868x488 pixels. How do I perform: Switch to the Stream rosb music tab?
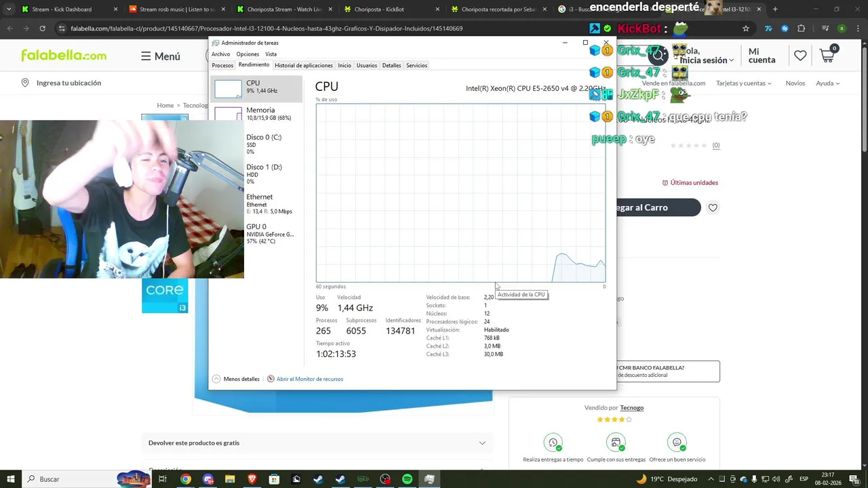click(x=176, y=9)
